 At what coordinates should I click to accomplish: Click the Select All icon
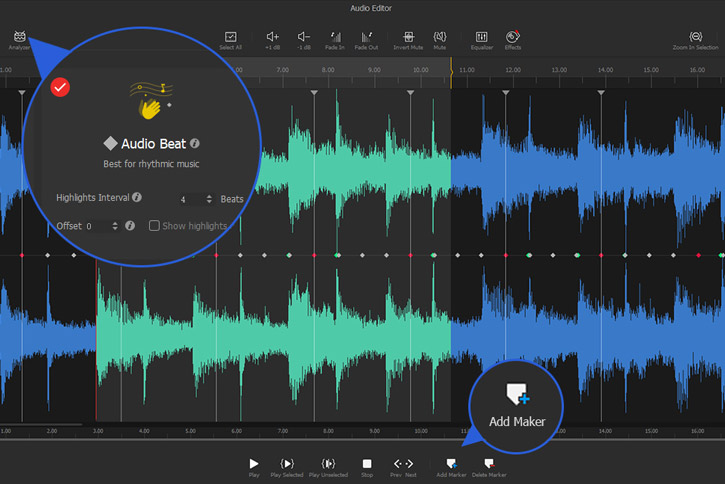click(231, 38)
